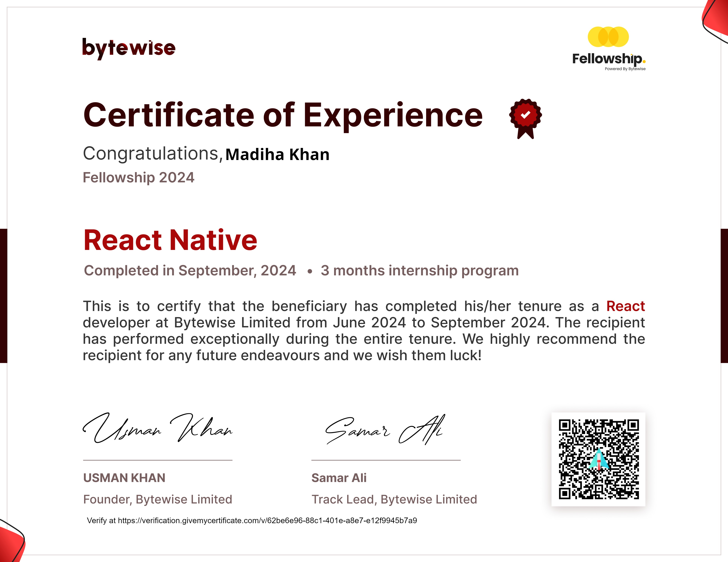Open the givemycertificate verification URL

(267, 520)
